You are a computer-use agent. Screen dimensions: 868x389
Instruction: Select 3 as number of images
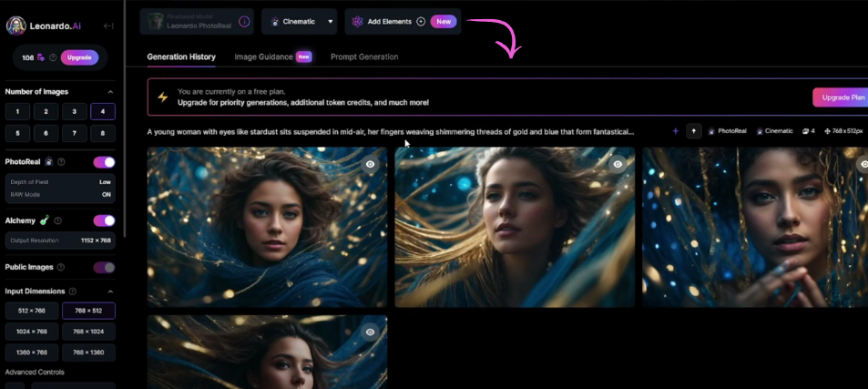(x=74, y=112)
